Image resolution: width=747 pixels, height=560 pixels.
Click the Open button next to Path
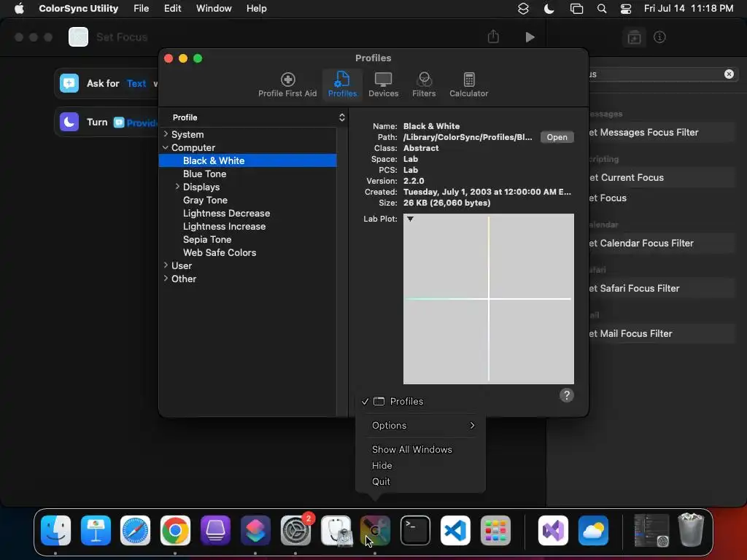(x=557, y=137)
